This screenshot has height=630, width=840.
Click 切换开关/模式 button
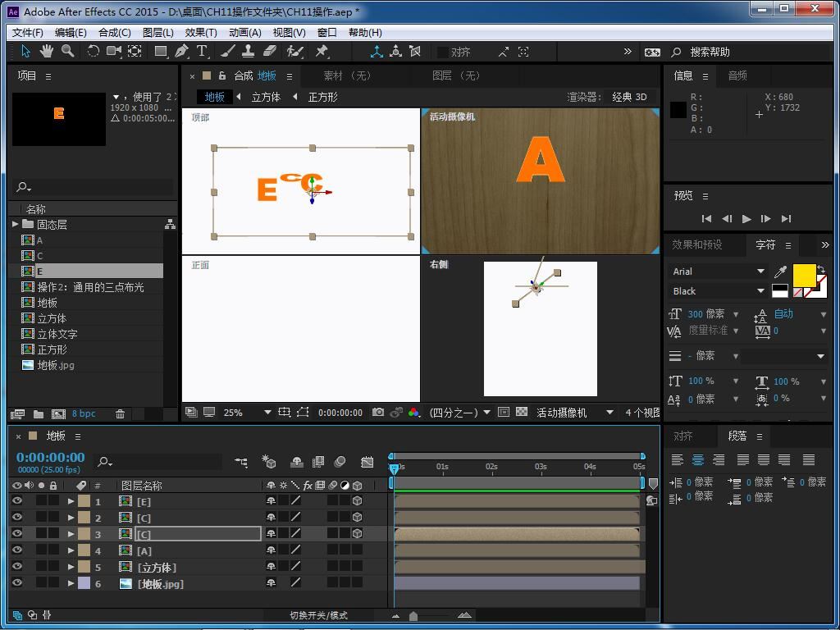coord(319,615)
